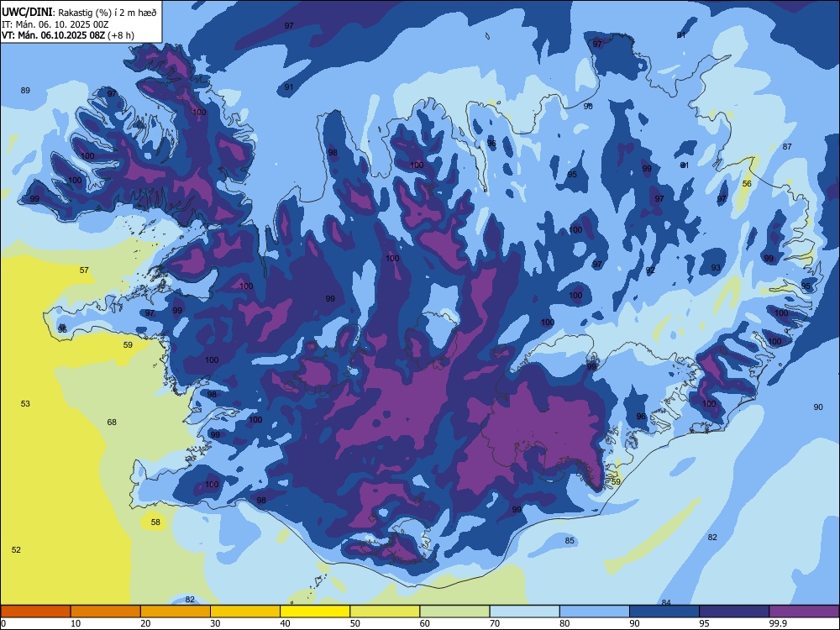Click the map value '52' in the yellow region
This screenshot has height=630, width=840.
pyautogui.click(x=16, y=549)
